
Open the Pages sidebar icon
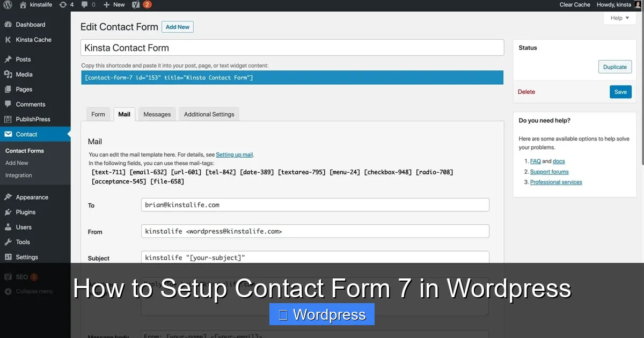[x=8, y=90]
